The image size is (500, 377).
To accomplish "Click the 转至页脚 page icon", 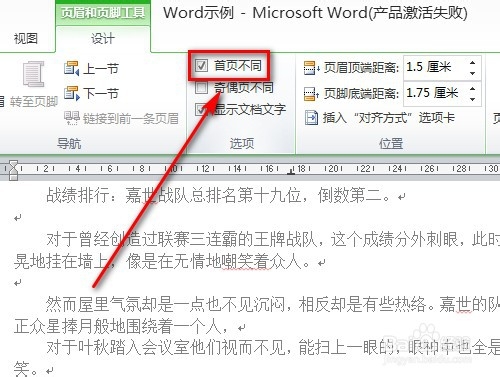I will click(x=33, y=74).
